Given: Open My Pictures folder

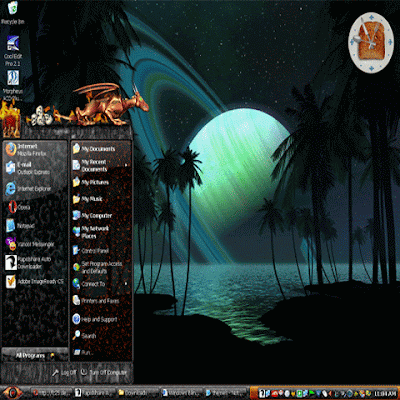Looking at the screenshot, I should coord(101,182).
